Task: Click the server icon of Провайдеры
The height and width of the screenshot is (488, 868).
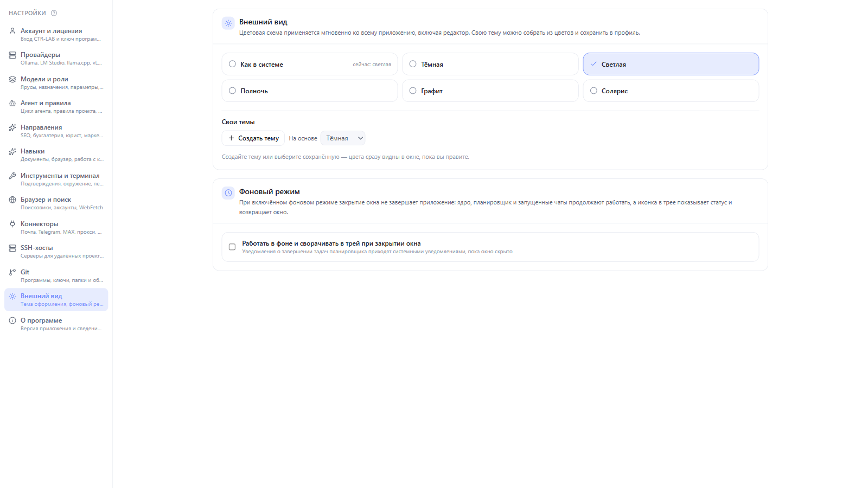Action: [x=12, y=55]
